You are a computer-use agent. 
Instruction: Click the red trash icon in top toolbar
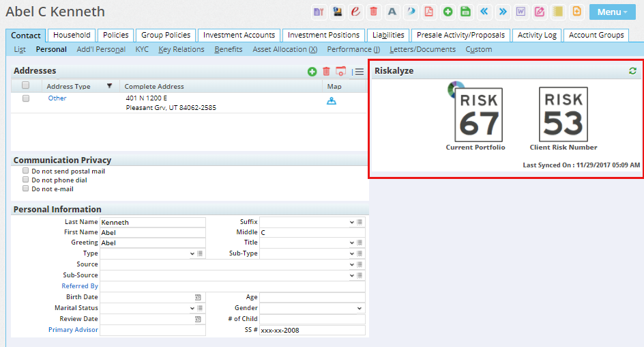point(374,12)
